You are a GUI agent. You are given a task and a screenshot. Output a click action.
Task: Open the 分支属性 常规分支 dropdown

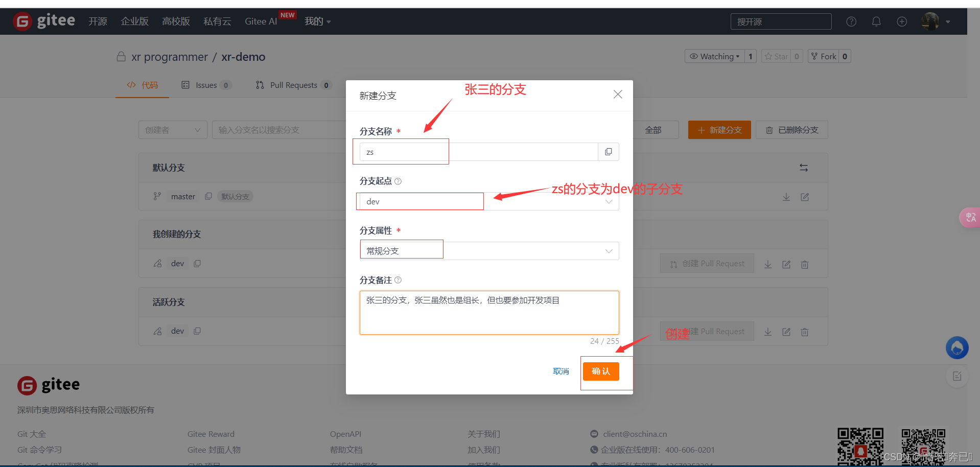tap(489, 251)
